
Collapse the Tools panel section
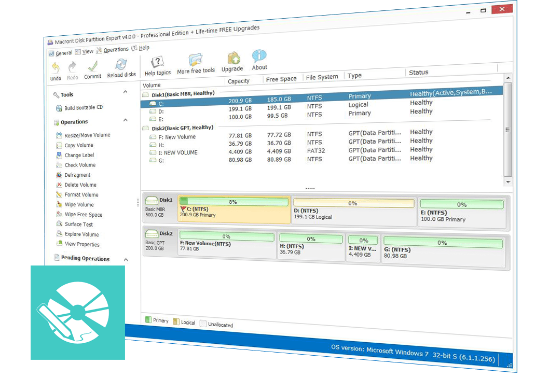pyautogui.click(x=126, y=92)
